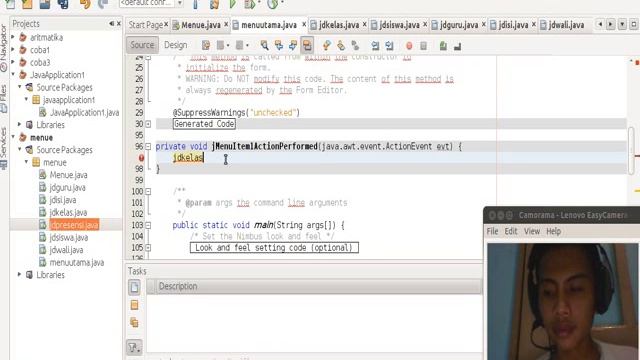Click Previous Bookmark icon
The image size is (640, 360).
pos(327,45)
